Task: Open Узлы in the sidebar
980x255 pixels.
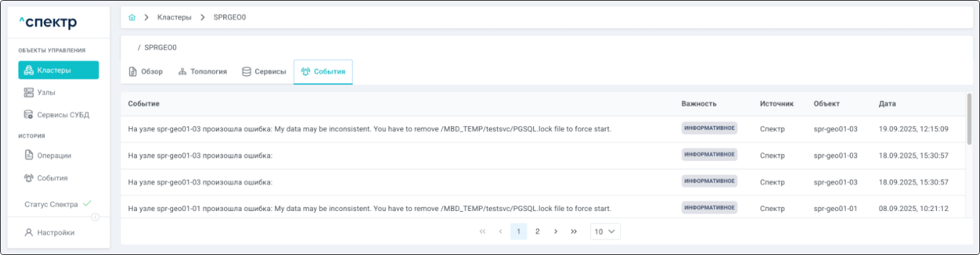Action: 46,92
